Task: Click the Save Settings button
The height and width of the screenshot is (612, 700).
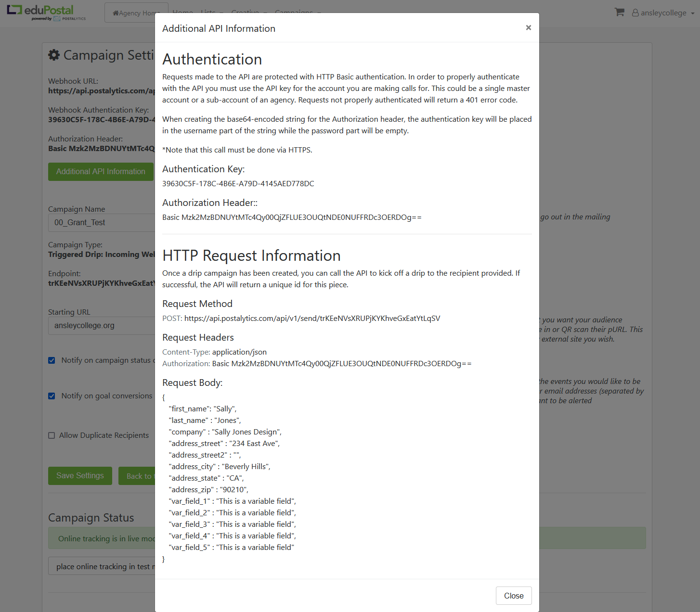Action: coord(80,476)
